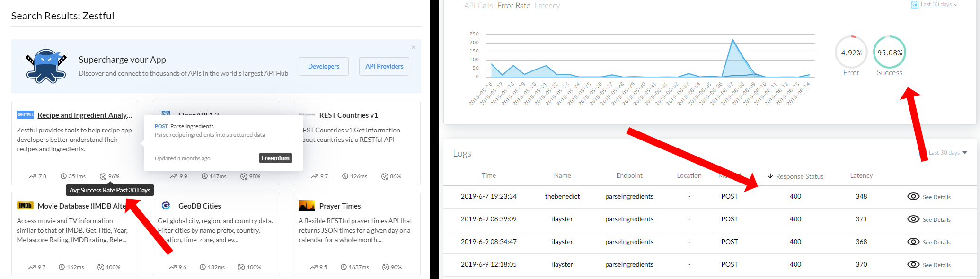This screenshot has height=279, width=980.
Task: Click the latency clock icon showing 132ms
Action: pyautogui.click(x=203, y=267)
